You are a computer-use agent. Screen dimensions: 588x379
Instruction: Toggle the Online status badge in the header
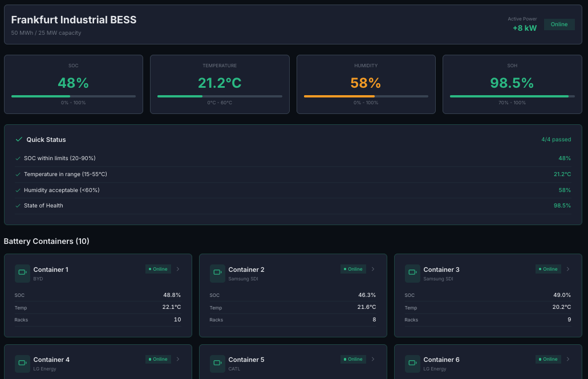pos(559,25)
